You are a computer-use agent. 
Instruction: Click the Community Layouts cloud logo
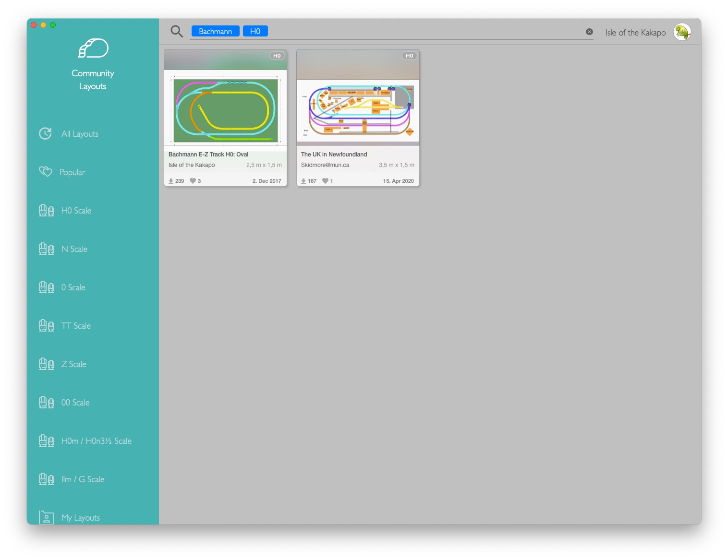point(93,48)
